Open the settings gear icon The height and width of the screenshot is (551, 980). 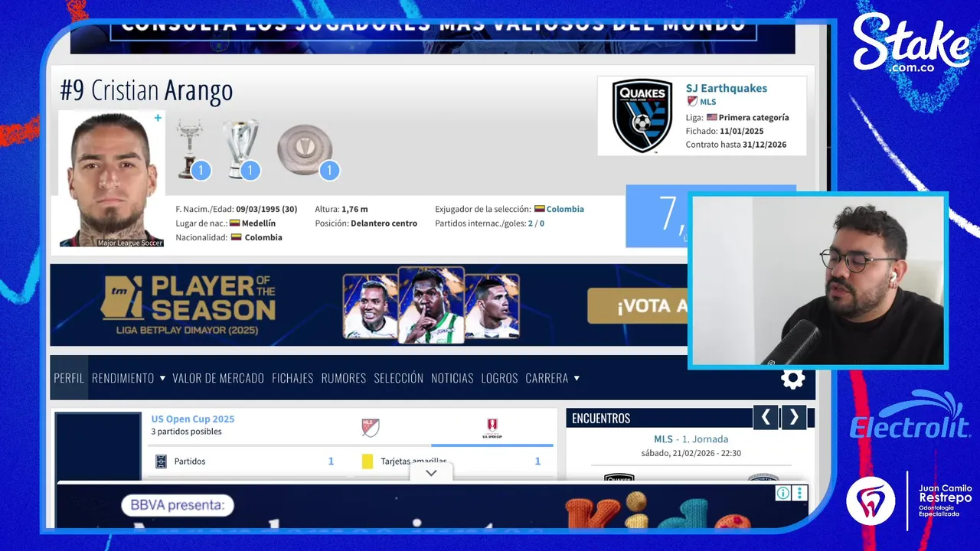[792, 378]
